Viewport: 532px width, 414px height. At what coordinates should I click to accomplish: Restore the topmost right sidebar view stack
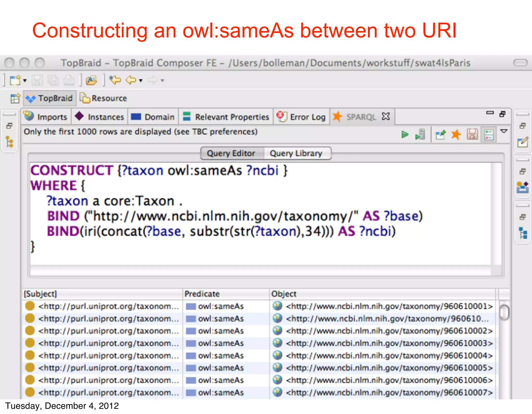point(523,126)
